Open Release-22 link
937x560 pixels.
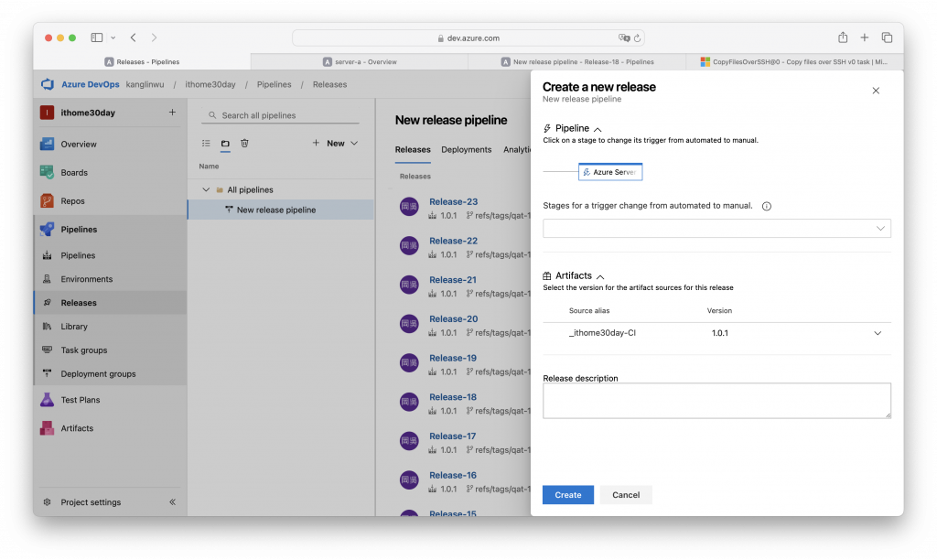453,241
